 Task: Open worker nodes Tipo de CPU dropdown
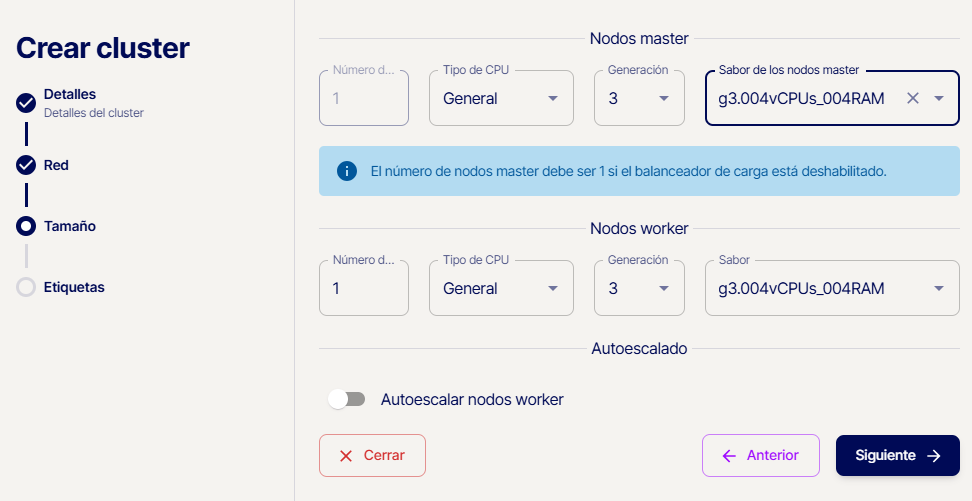tap(501, 288)
